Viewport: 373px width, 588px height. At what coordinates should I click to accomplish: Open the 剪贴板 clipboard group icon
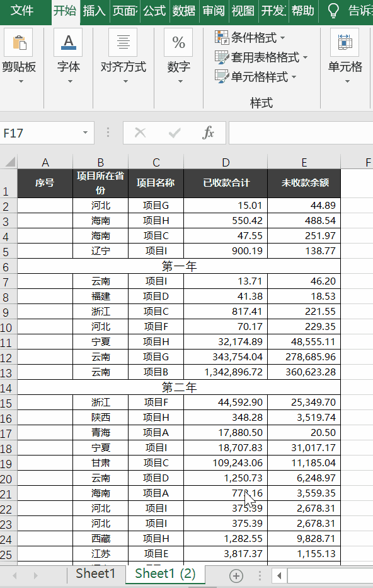(x=18, y=42)
